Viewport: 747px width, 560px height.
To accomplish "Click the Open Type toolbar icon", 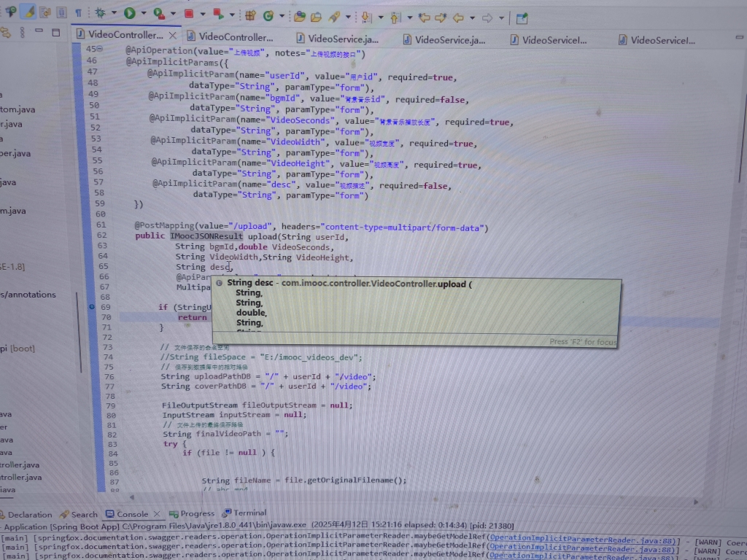I will pyautogui.click(x=300, y=17).
